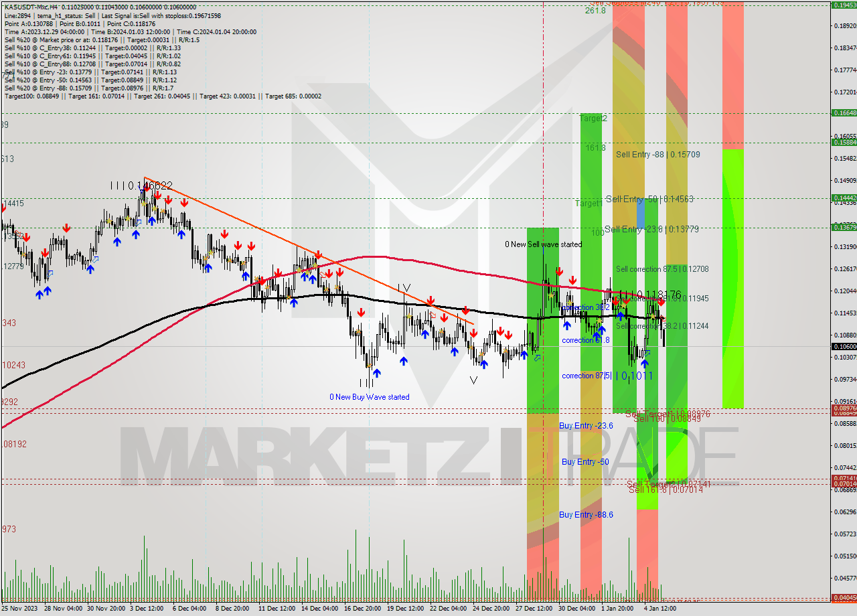Click the '161.8' fib label on green band
Screen dimensions: 857x616
click(x=595, y=147)
